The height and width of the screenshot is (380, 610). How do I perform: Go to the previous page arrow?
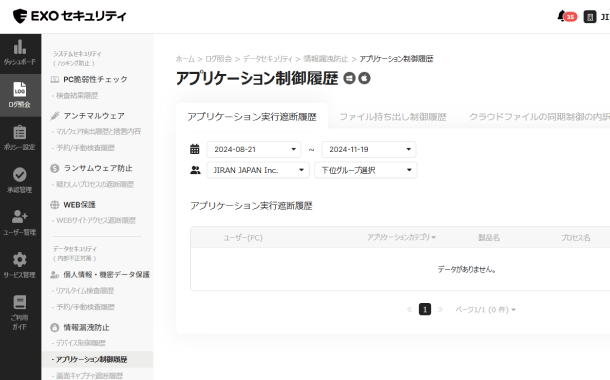409,310
